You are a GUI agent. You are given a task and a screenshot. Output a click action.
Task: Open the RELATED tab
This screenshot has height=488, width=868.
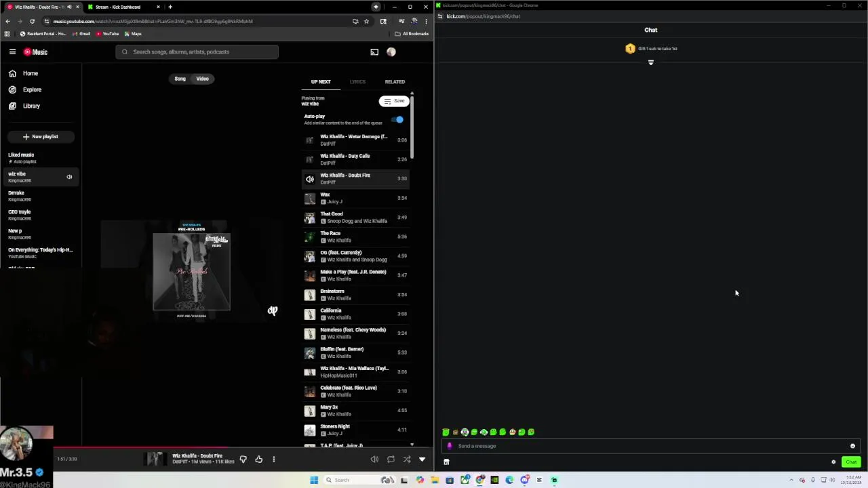[395, 82]
